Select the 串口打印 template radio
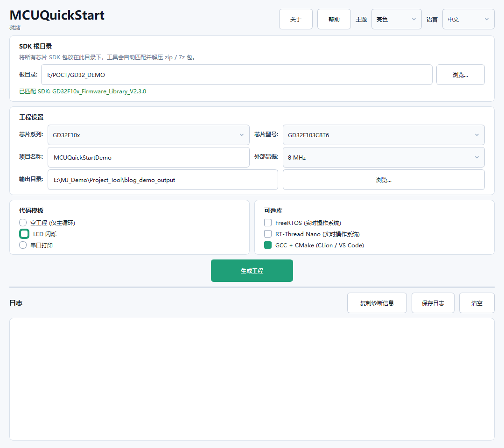Image resolution: width=504 pixels, height=448 pixels. point(23,245)
